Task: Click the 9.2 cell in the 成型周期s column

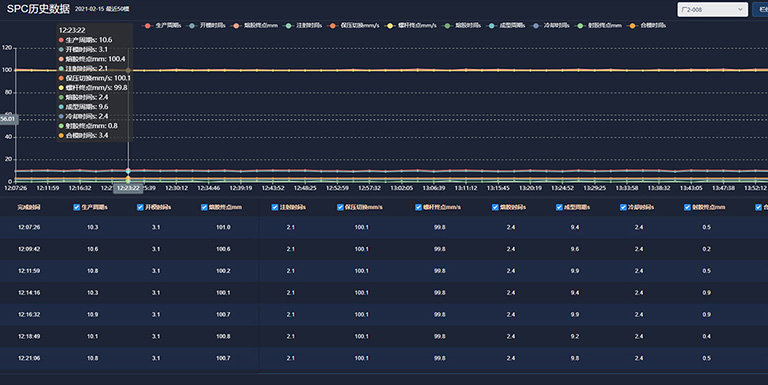Action: click(575, 336)
